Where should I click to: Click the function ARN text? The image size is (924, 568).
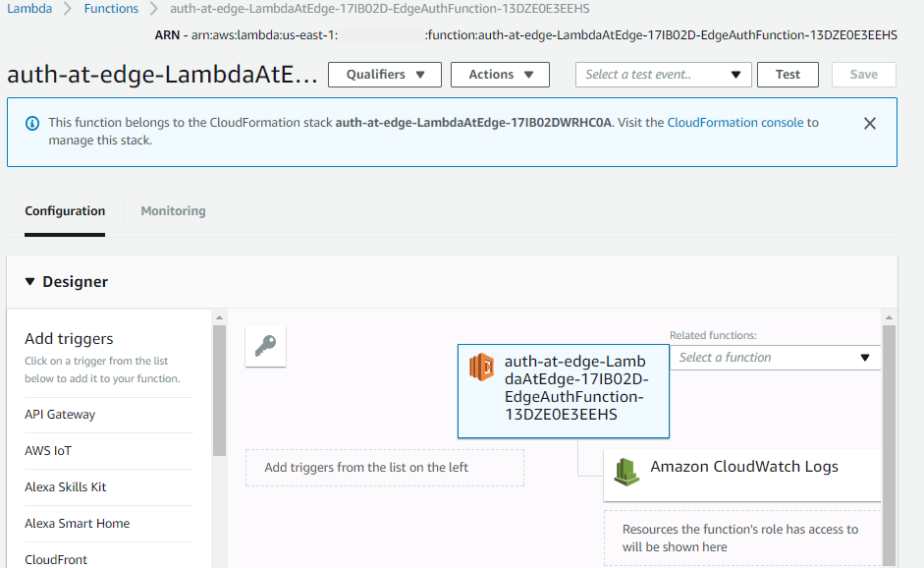click(x=526, y=35)
